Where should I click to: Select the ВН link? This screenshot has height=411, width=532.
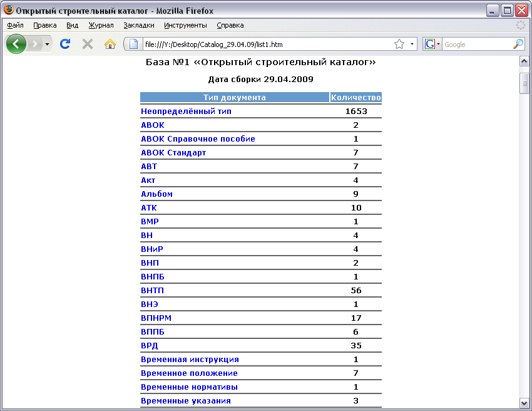pos(146,235)
